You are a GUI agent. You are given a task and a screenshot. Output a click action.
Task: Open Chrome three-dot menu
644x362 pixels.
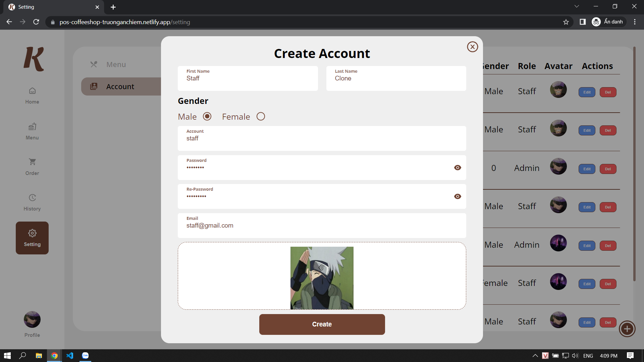(635, 22)
